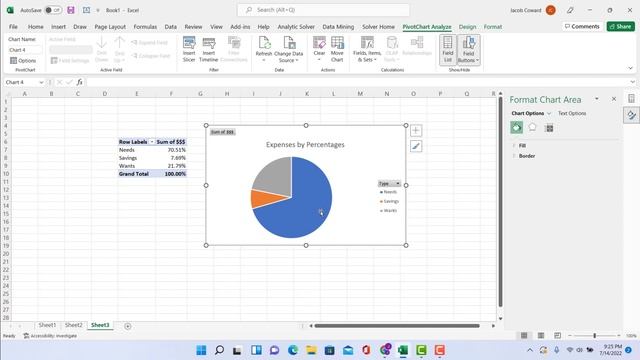The height and width of the screenshot is (360, 640).
Task: Open the File menu
Action: point(13,27)
